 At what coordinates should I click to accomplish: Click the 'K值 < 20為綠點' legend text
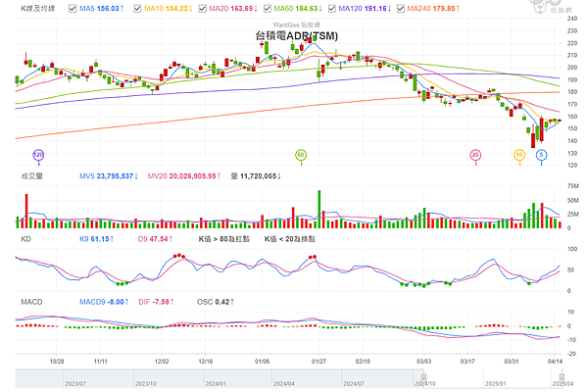tap(290, 239)
